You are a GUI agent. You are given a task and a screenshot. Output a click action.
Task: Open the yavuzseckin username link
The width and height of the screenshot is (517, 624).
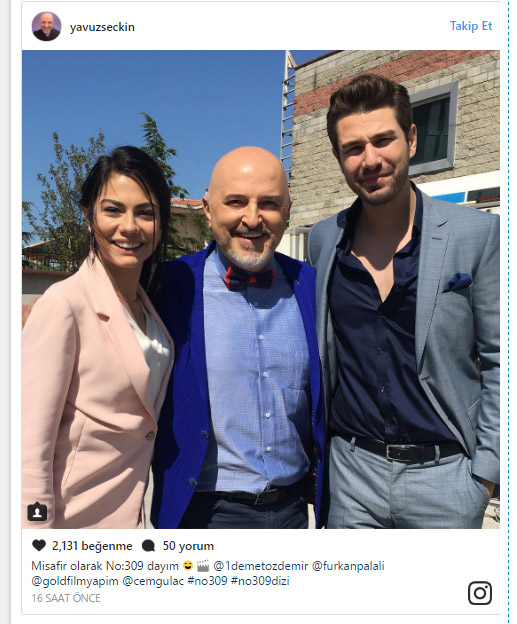click(x=102, y=27)
